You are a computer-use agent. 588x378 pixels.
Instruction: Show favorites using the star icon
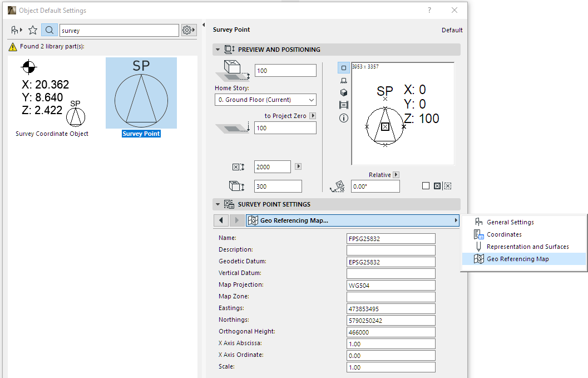(x=33, y=30)
